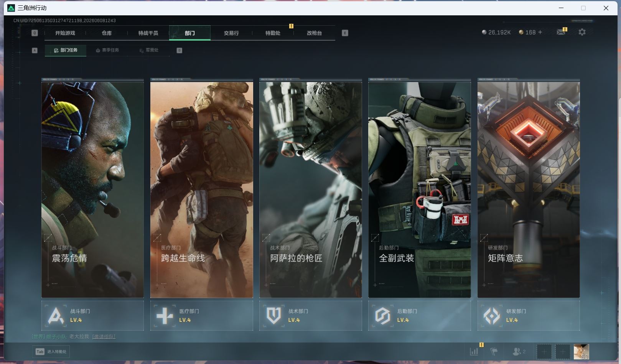Image resolution: width=621 pixels, height=364 pixels.
Task: Switch to the 改枪台 tab
Action: tap(314, 33)
